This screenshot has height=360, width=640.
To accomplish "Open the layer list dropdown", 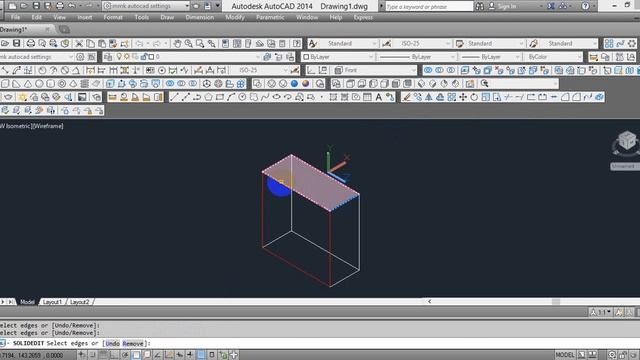I will coord(257,57).
